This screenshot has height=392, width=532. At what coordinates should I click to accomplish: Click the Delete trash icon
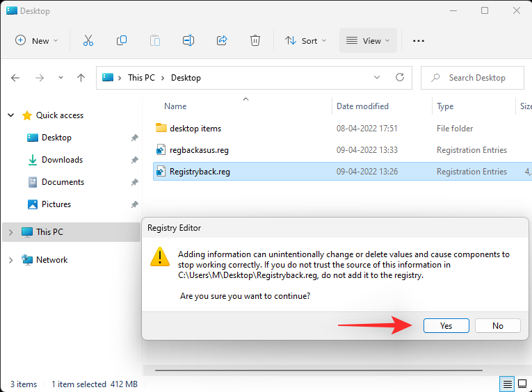[255, 41]
